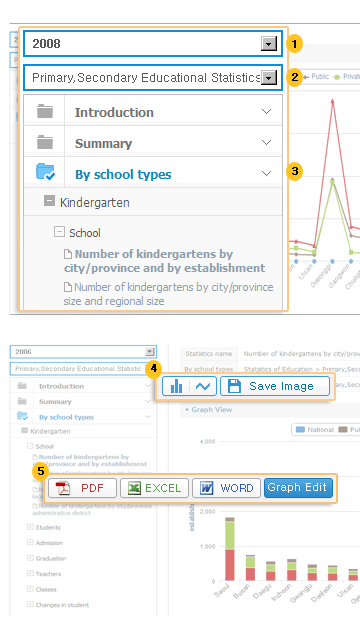Collapse School node in 2006 panel

30,446
